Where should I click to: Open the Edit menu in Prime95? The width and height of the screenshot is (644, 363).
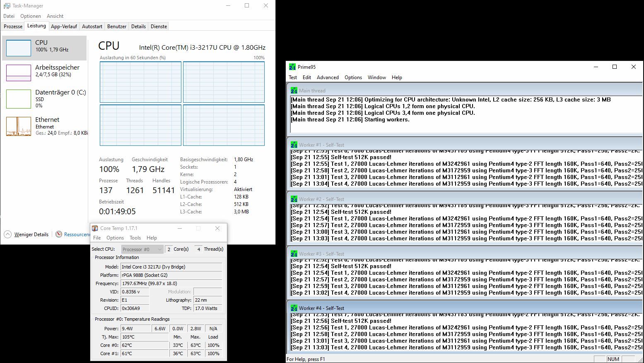click(307, 77)
